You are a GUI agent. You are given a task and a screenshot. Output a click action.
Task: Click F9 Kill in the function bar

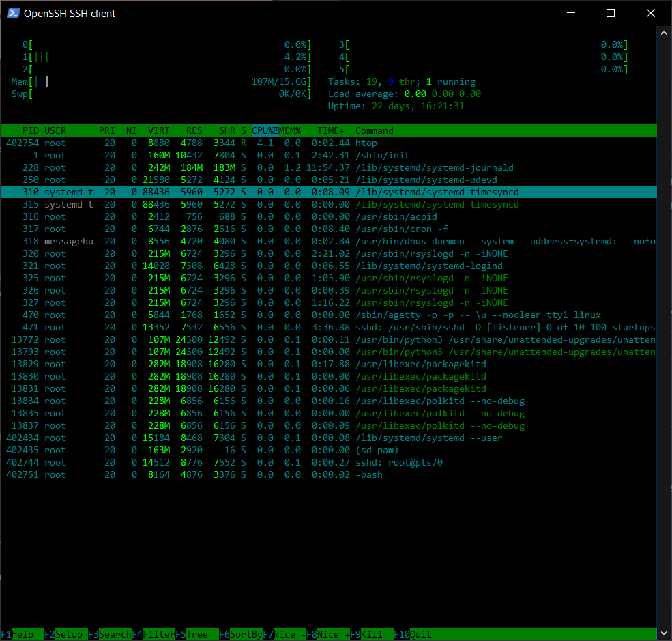(x=372, y=634)
